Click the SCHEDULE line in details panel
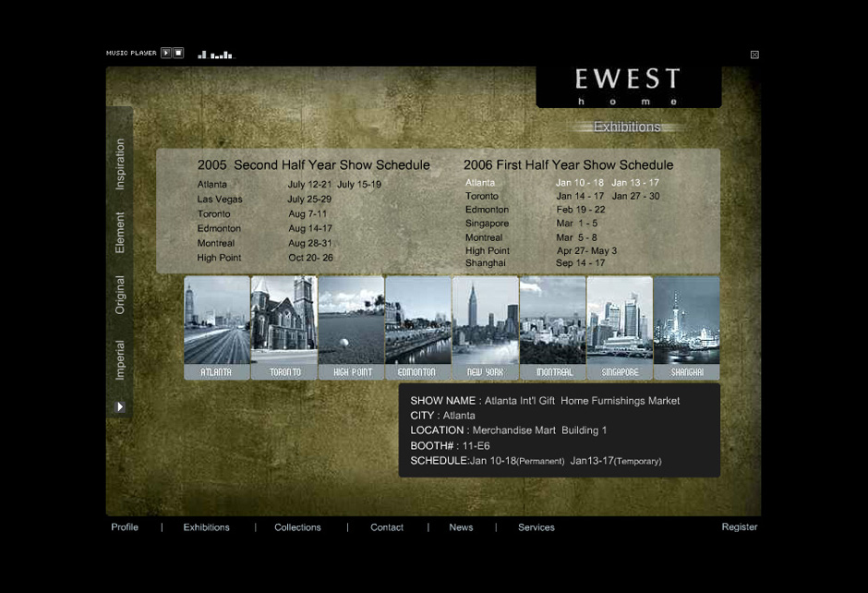 (536, 461)
